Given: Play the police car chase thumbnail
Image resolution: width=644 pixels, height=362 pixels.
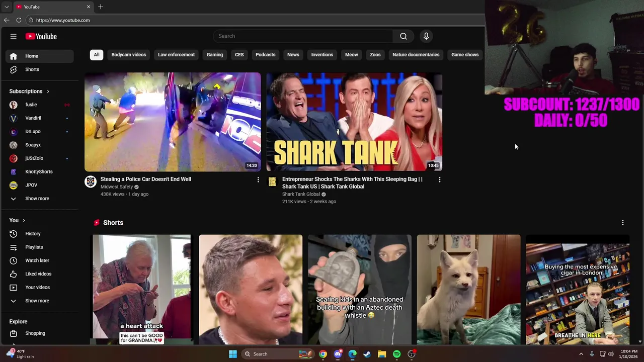Looking at the screenshot, I should tap(173, 122).
